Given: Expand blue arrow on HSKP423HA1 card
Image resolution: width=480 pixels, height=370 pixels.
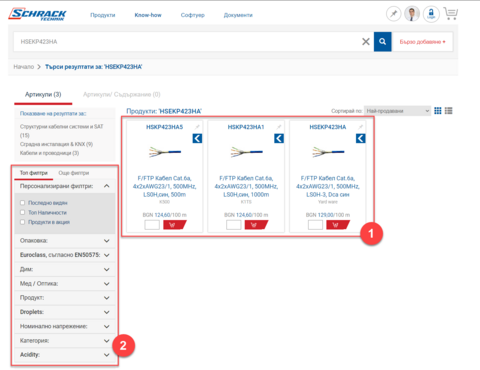Looking at the screenshot, I should click(x=279, y=138).
